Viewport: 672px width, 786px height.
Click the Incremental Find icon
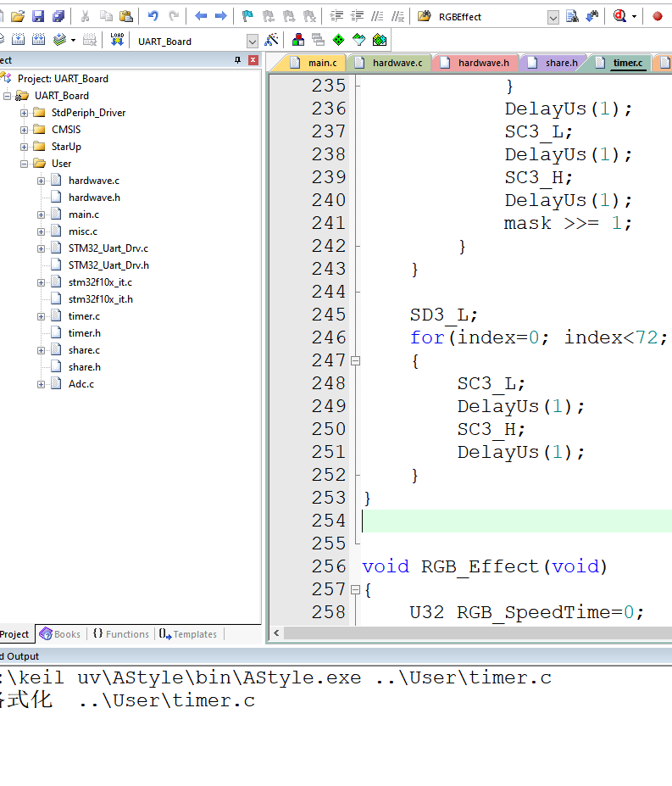pyautogui.click(x=592, y=17)
